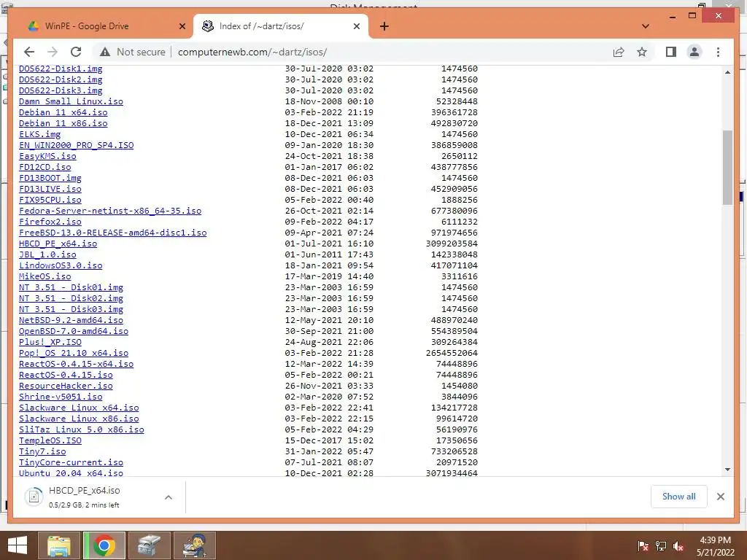Expand HBCD_PE_x64.iso download options
The image size is (747, 560).
(x=169, y=497)
